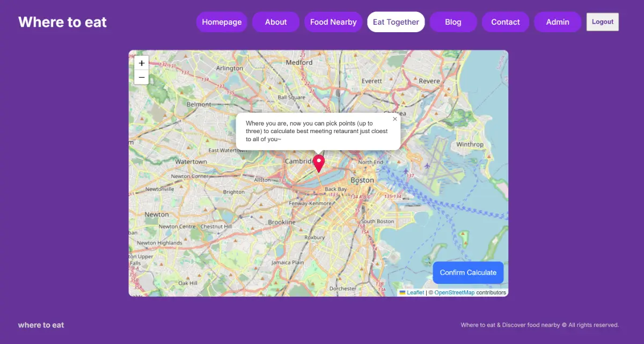Open the OpenStreetMap contributors link
644x344 pixels.
(454, 292)
